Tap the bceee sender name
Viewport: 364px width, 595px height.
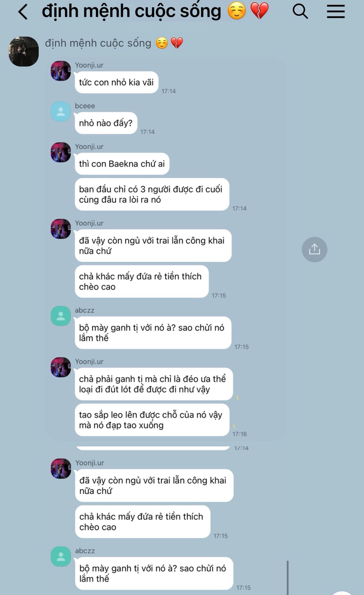(x=85, y=106)
